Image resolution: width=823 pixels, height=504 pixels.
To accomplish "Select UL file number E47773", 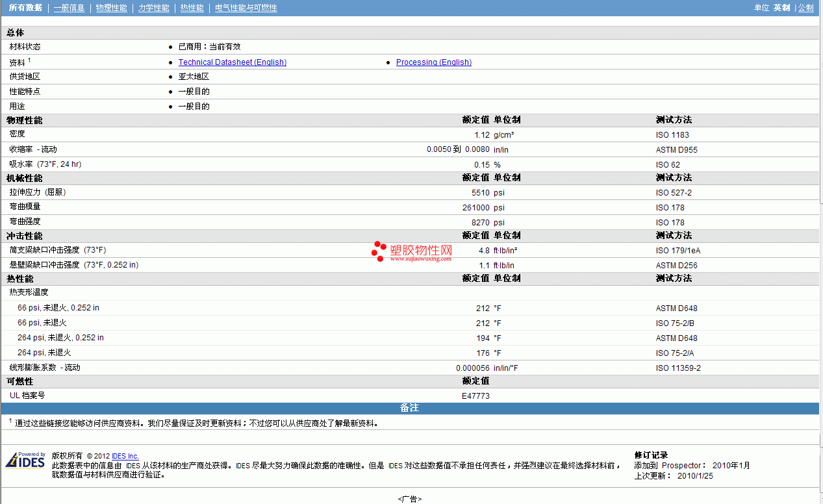I will click(x=475, y=396).
